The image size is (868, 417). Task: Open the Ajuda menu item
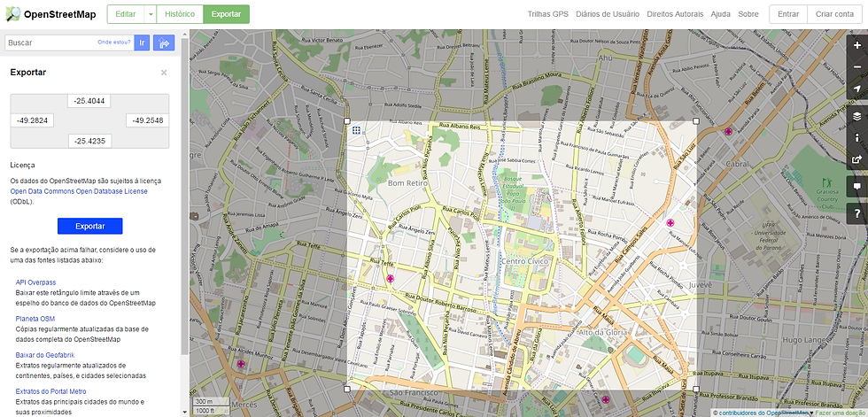pos(720,14)
